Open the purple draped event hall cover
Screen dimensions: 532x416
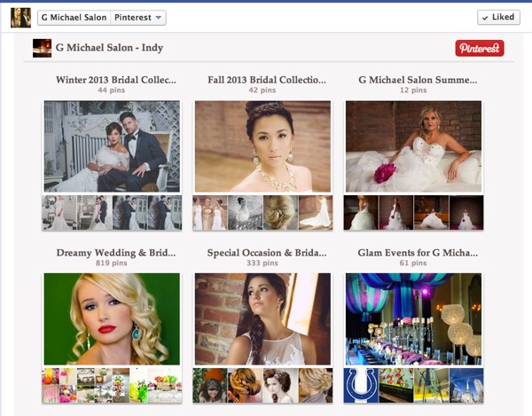tap(413, 319)
